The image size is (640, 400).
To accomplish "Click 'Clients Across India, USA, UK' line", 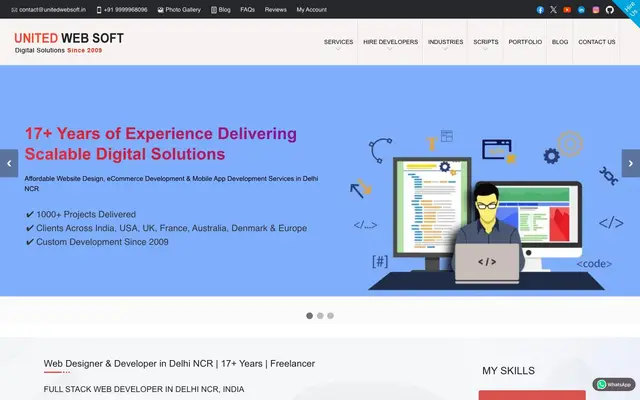I will (x=171, y=228).
